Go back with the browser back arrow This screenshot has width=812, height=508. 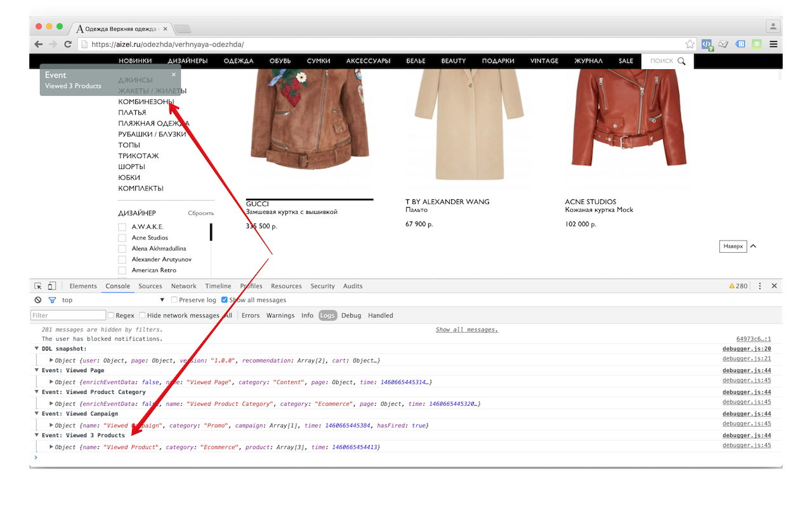tap(39, 44)
